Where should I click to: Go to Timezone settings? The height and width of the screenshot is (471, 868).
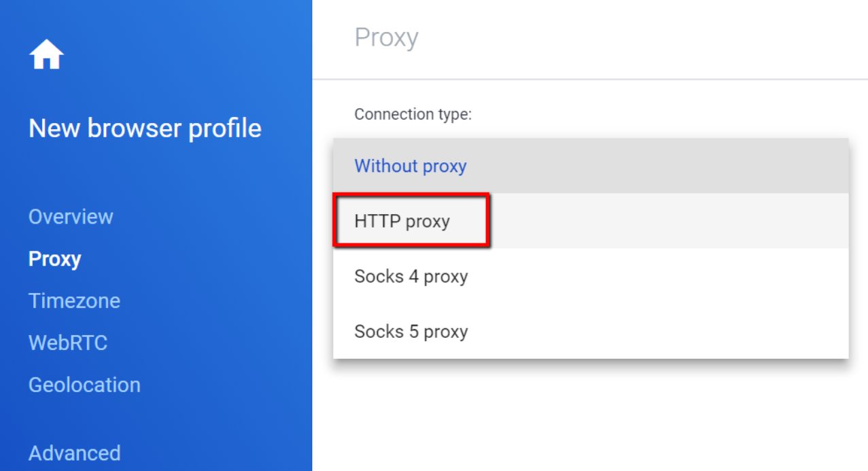(x=74, y=300)
